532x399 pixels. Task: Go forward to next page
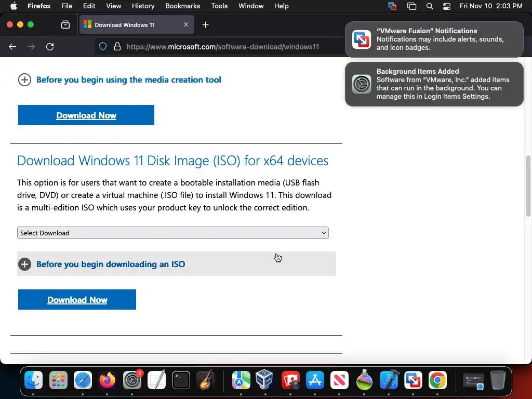pos(31,46)
